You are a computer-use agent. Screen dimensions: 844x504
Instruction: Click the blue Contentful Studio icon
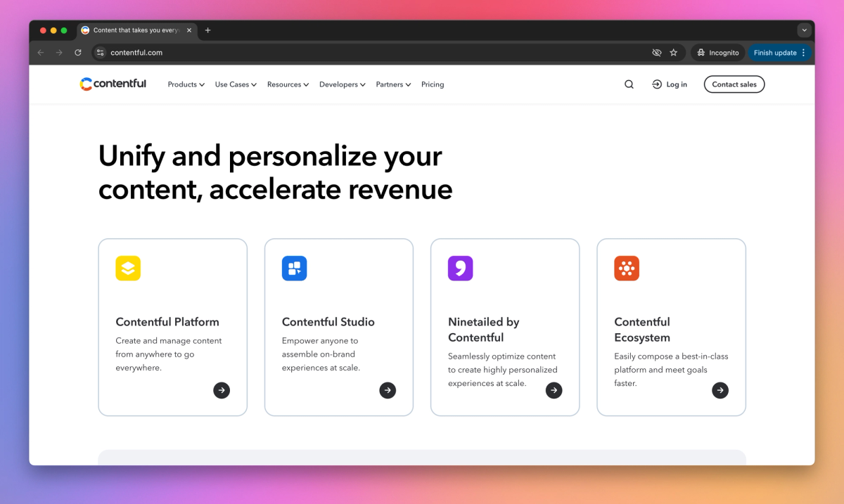(295, 269)
